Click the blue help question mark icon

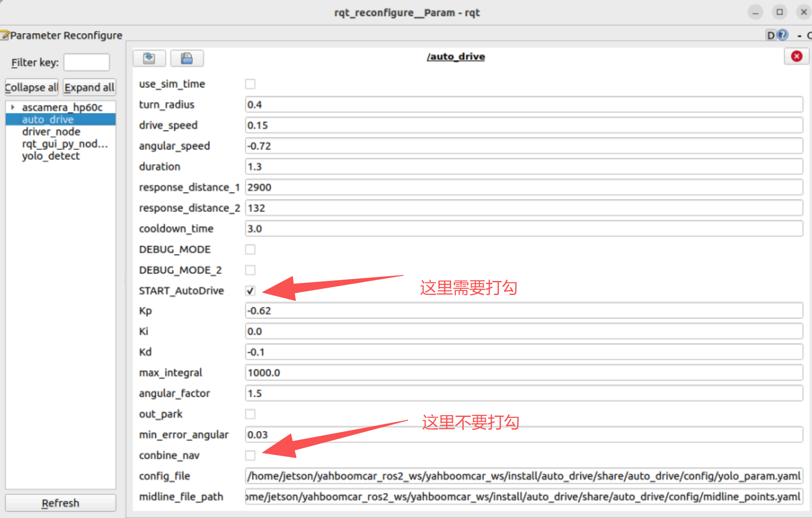pos(783,35)
